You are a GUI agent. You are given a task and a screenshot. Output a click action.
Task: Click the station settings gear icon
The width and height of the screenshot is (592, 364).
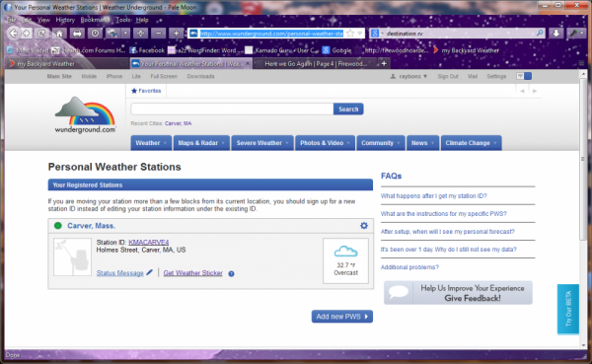tap(363, 226)
